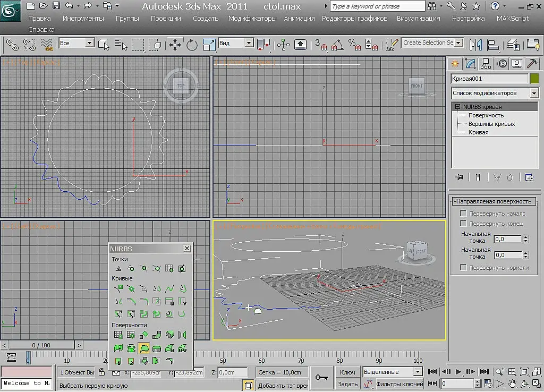Toggle the 'Перевернуть начало' checkbox
The height and width of the screenshot is (392, 544).
[x=463, y=214]
